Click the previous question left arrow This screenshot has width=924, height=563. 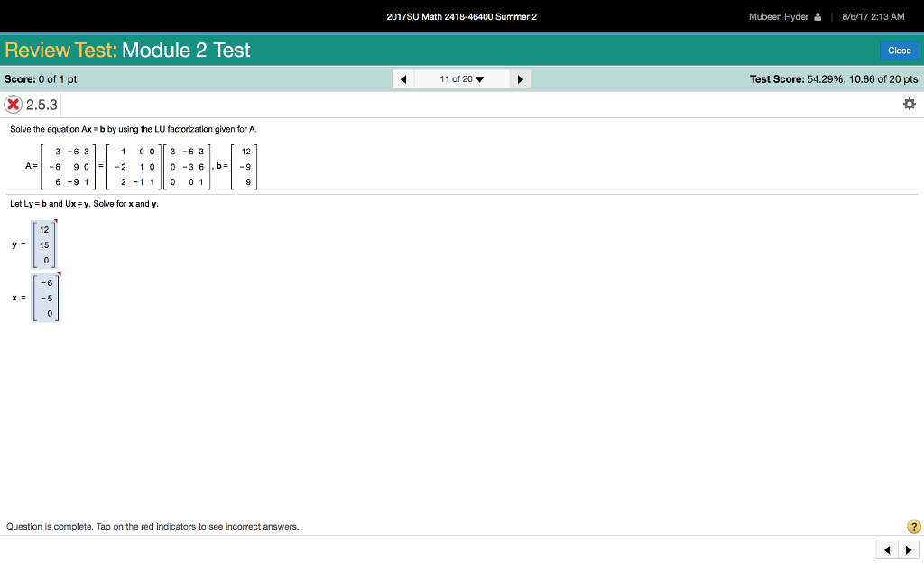click(402, 78)
